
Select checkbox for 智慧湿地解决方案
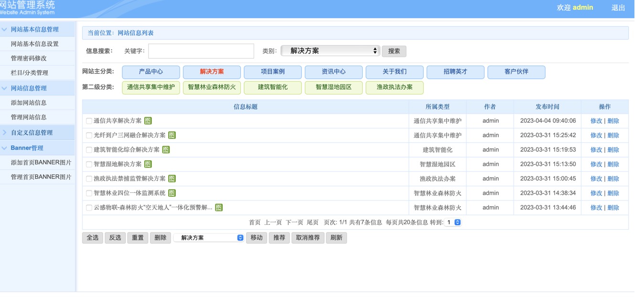point(89,164)
